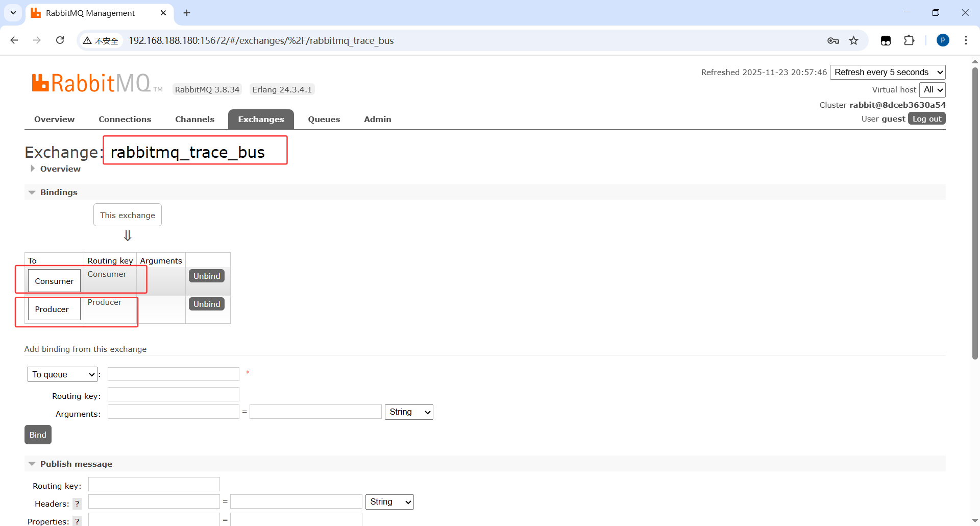Image resolution: width=980 pixels, height=526 pixels.
Task: Open the tab search dropdown arrow
Action: (13, 13)
